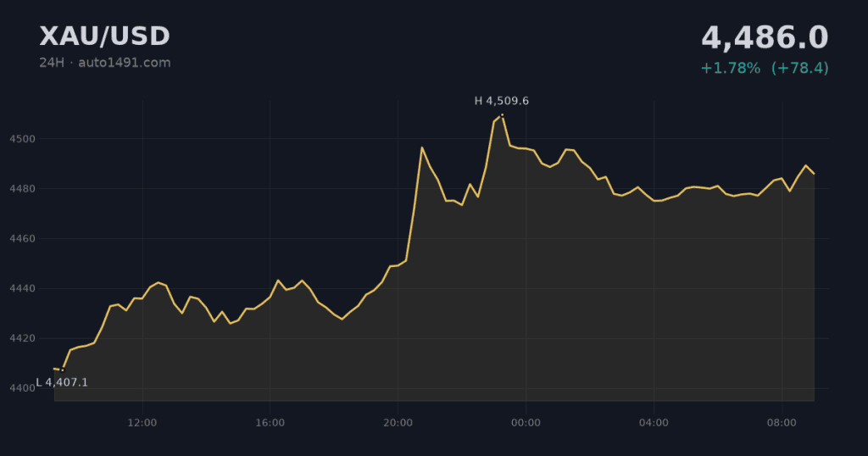Click the L 4,407.1 low marker label
868x456 pixels.
tap(62, 382)
